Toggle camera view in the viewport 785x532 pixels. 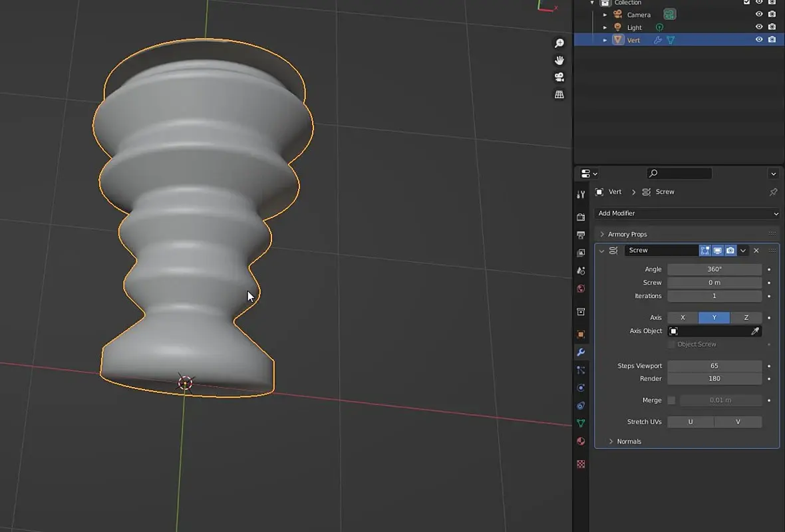pyautogui.click(x=559, y=77)
